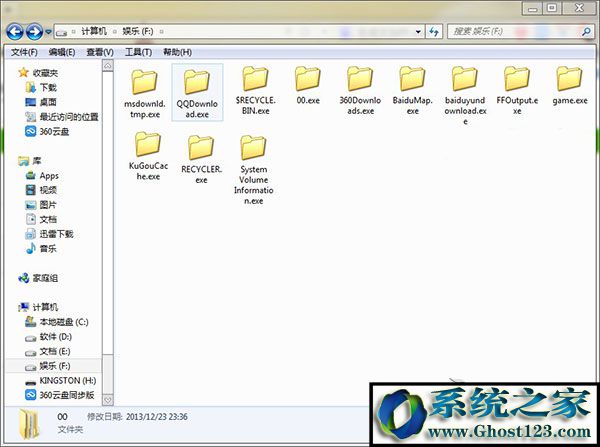
Task: Minimize the Explorer window
Action: (x=533, y=8)
